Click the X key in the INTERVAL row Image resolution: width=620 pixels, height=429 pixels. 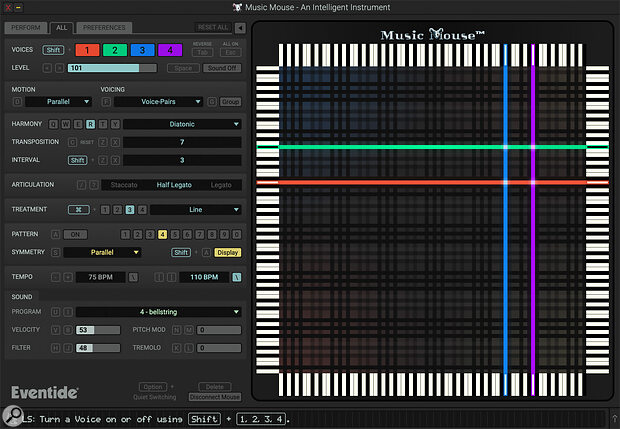click(115, 160)
